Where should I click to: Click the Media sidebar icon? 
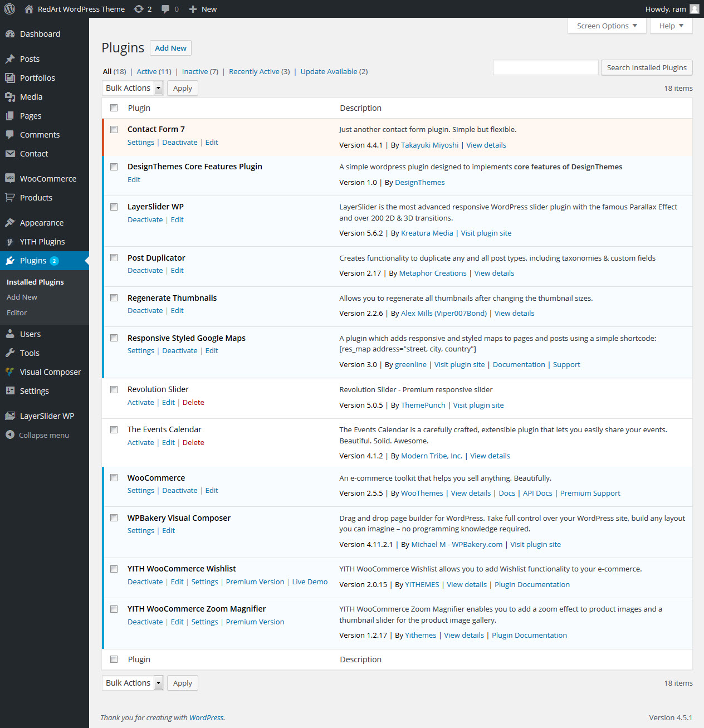[10, 97]
